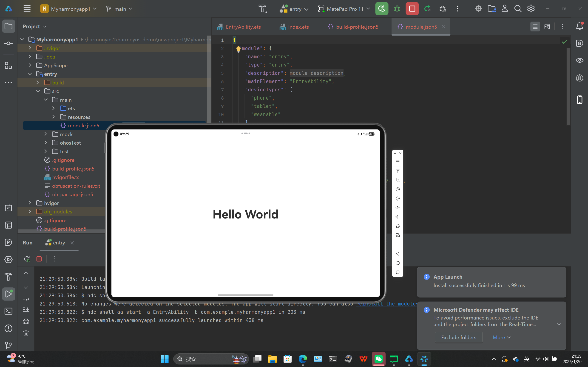Toggle soft-wrap in Run console
The image size is (588, 367).
tap(26, 298)
